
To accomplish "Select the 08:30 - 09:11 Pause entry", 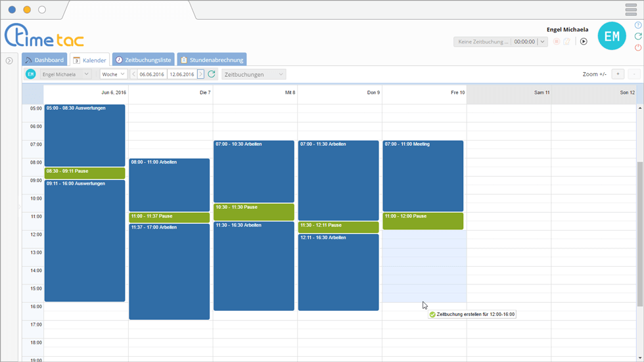I will point(85,173).
